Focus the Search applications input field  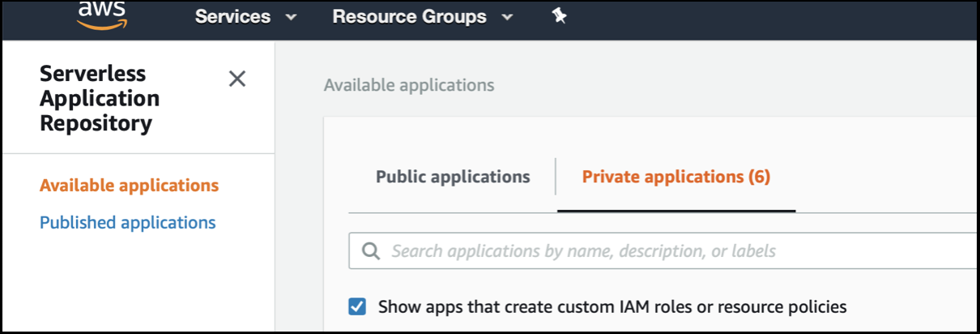663,251
